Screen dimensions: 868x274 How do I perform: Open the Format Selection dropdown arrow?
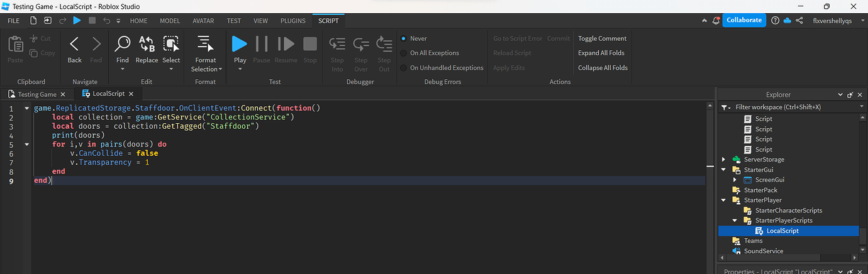pyautogui.click(x=221, y=69)
